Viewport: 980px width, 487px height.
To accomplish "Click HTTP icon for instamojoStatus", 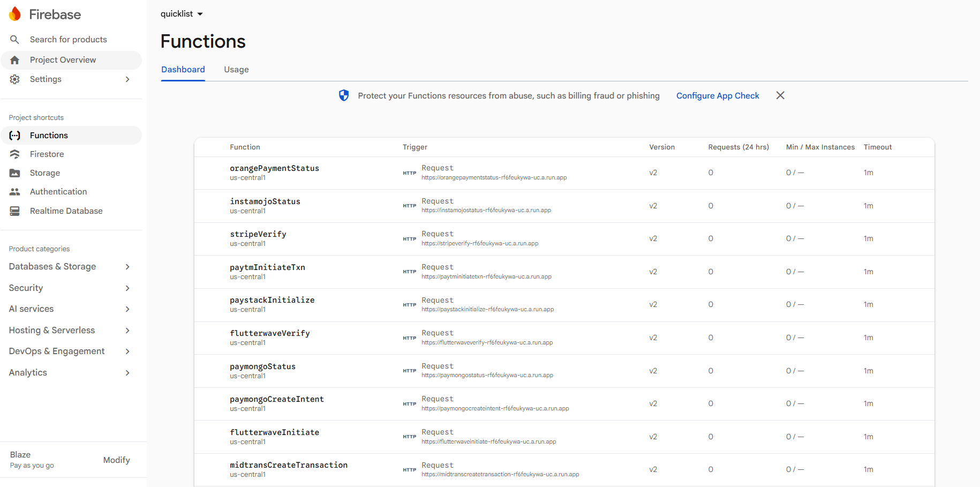I will coord(410,206).
